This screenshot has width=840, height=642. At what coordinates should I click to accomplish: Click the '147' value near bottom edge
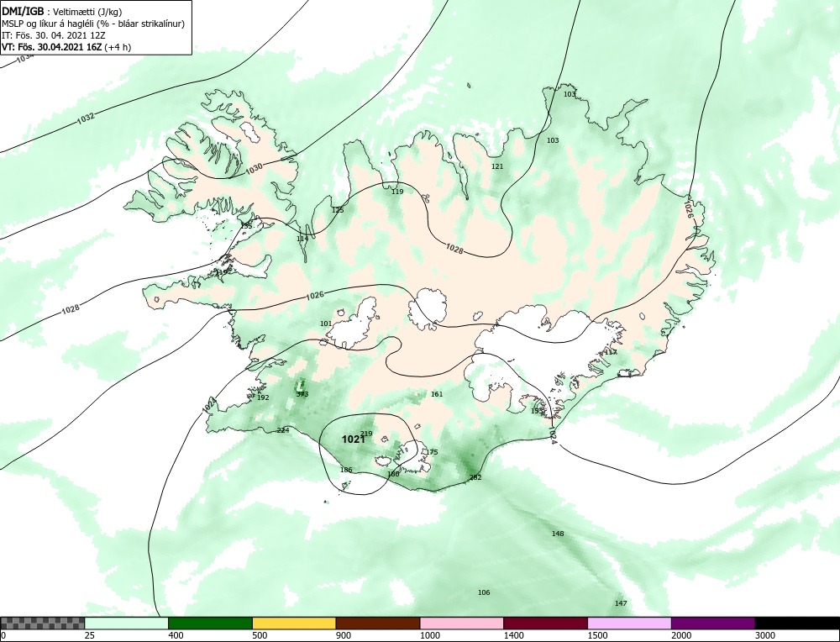tap(621, 603)
